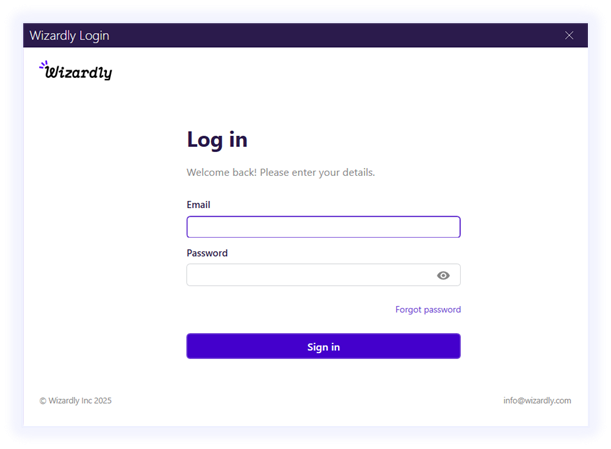Start password recovery via Forgot password
The image size is (611, 449).
[427, 310]
